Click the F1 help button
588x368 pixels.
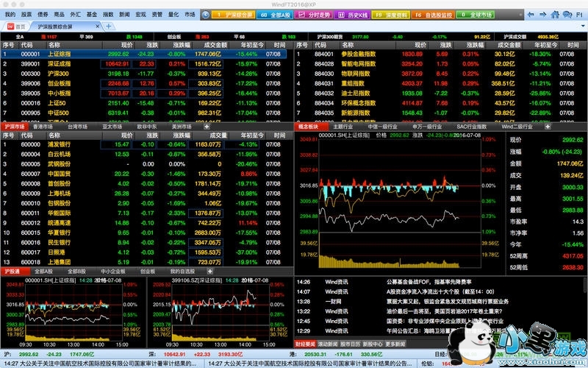click(x=579, y=15)
